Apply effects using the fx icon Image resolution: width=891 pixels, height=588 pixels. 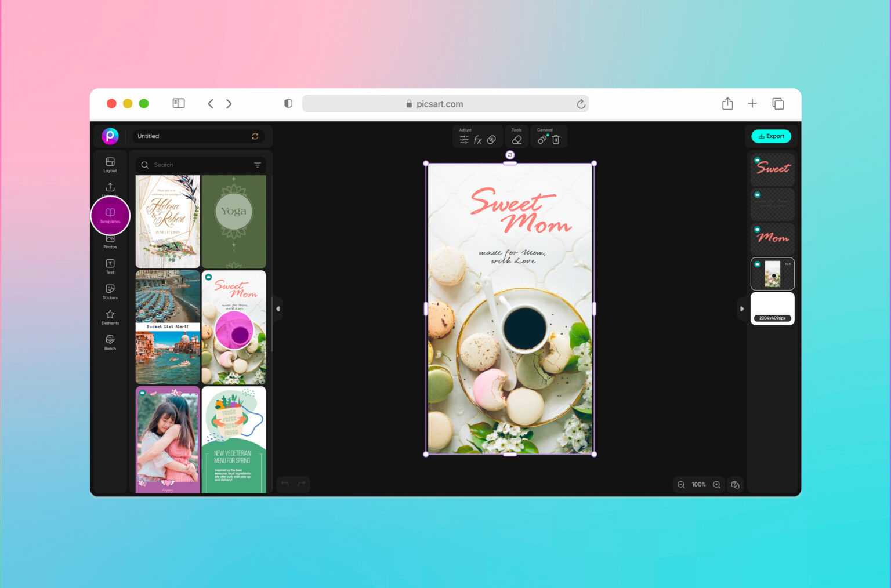(478, 139)
